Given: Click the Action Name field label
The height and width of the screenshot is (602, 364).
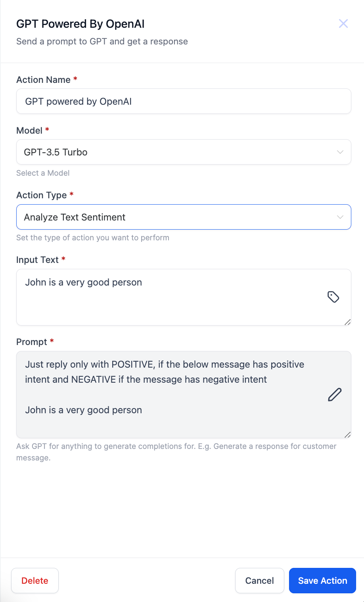Looking at the screenshot, I should click(x=43, y=80).
